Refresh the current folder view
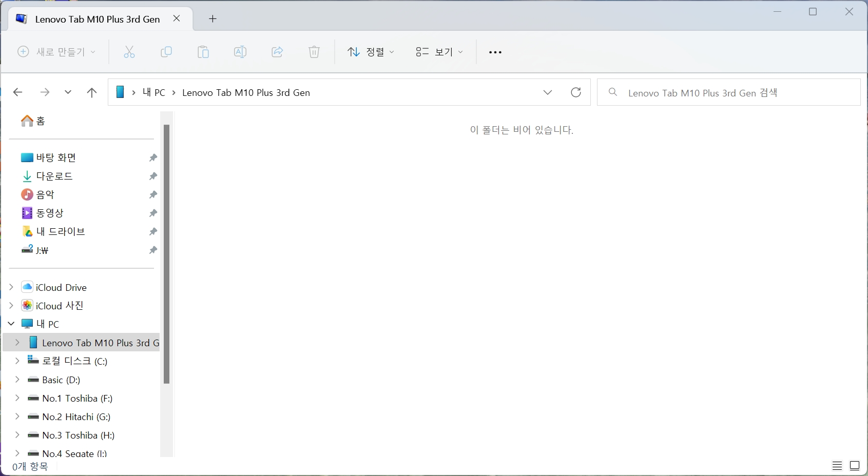Viewport: 868px width, 476px height. coord(576,92)
